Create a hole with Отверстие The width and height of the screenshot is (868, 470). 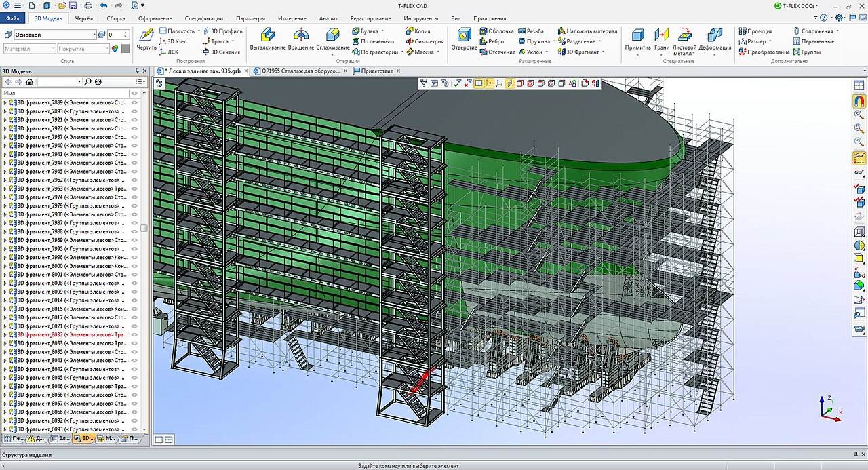[465, 39]
